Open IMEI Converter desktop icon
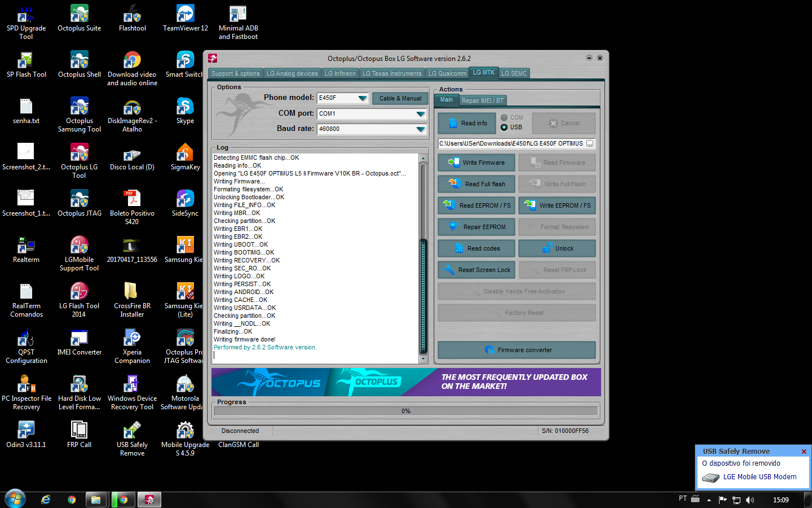This screenshot has width=812, height=508. 80,342
